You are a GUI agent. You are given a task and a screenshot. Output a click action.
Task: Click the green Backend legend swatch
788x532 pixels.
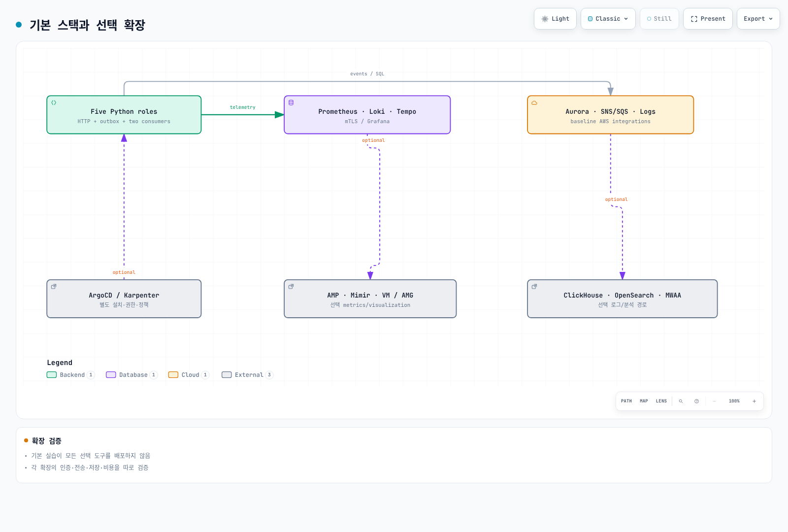tap(52, 375)
